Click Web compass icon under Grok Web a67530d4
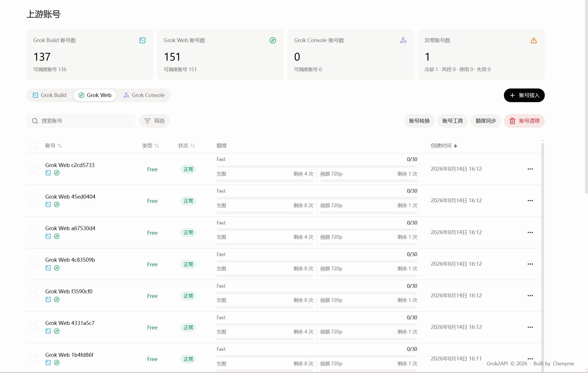588x373 pixels. coord(57,236)
